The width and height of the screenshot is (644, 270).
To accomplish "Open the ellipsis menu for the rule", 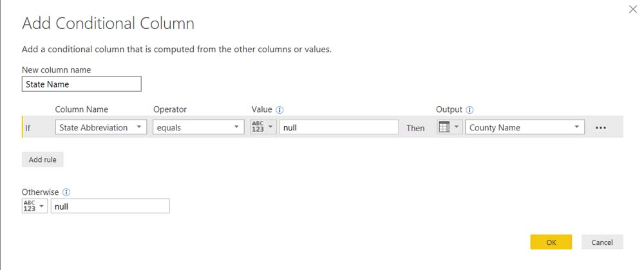I will click(601, 127).
